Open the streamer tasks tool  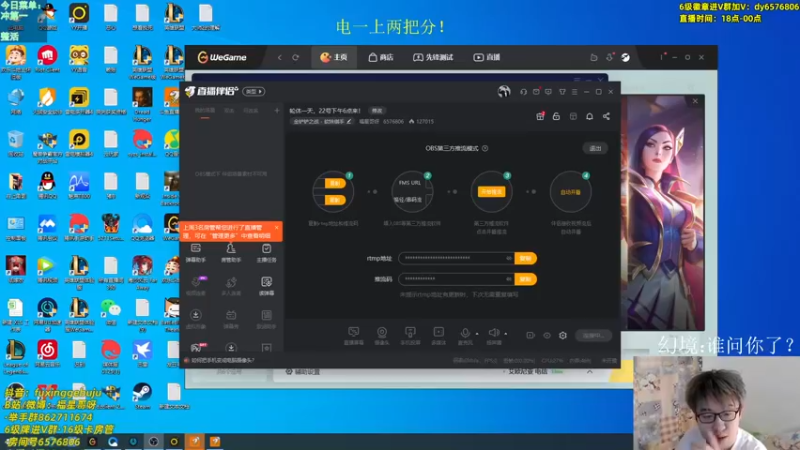266,254
